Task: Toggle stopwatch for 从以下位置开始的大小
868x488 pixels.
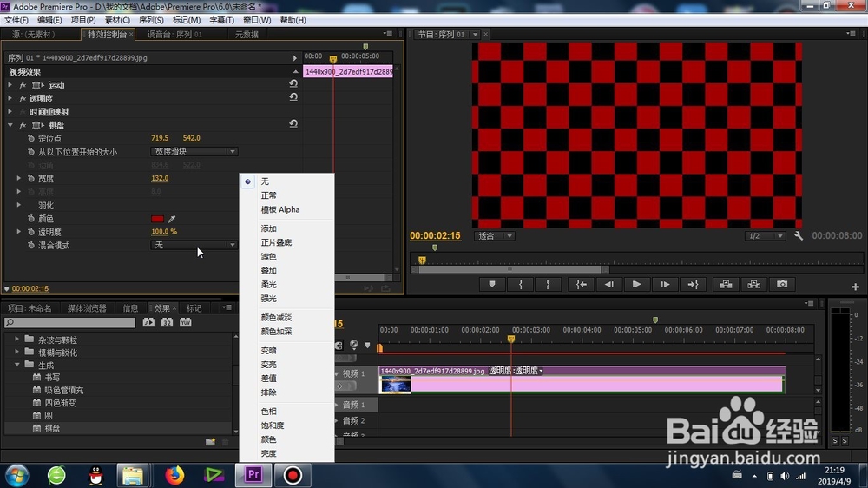Action: pyautogui.click(x=31, y=152)
